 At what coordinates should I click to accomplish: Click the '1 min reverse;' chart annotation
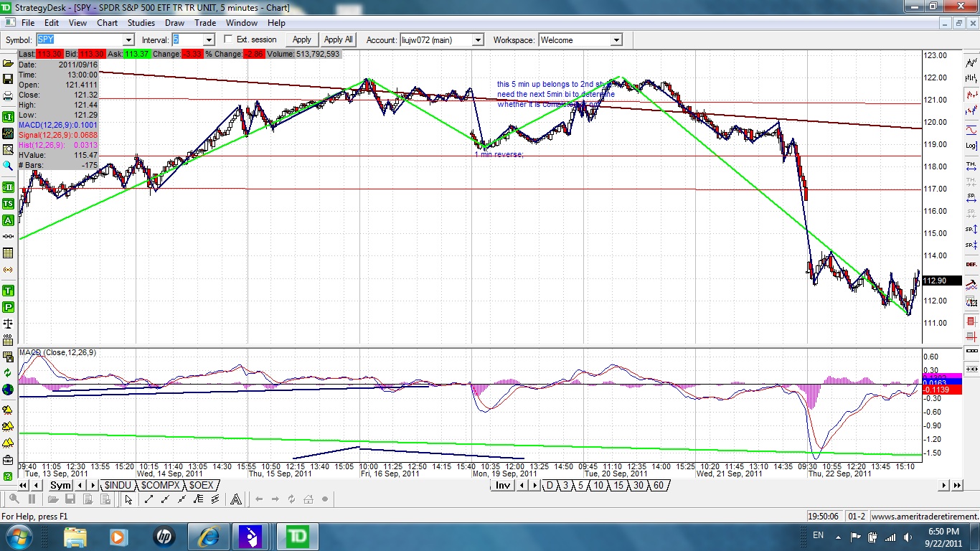[x=499, y=154]
